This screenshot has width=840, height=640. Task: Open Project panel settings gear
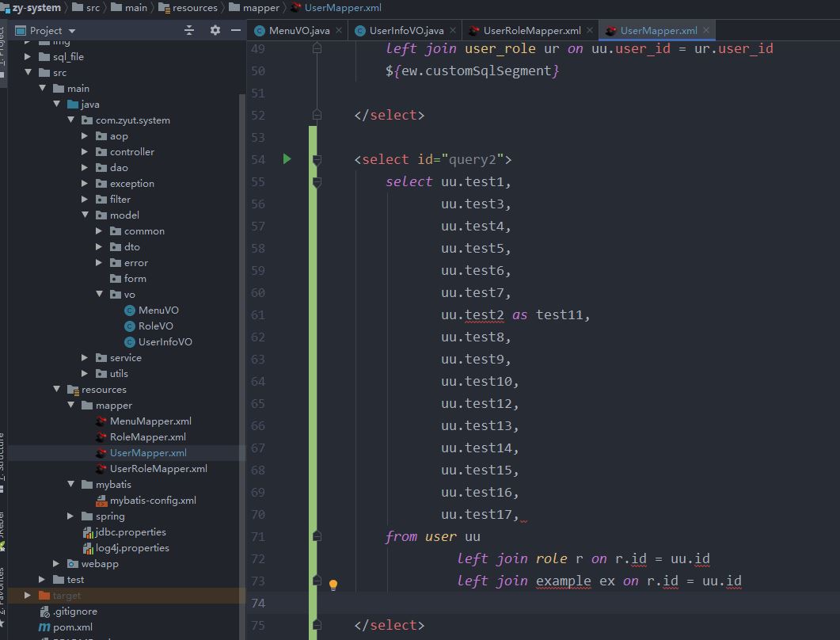(x=215, y=30)
